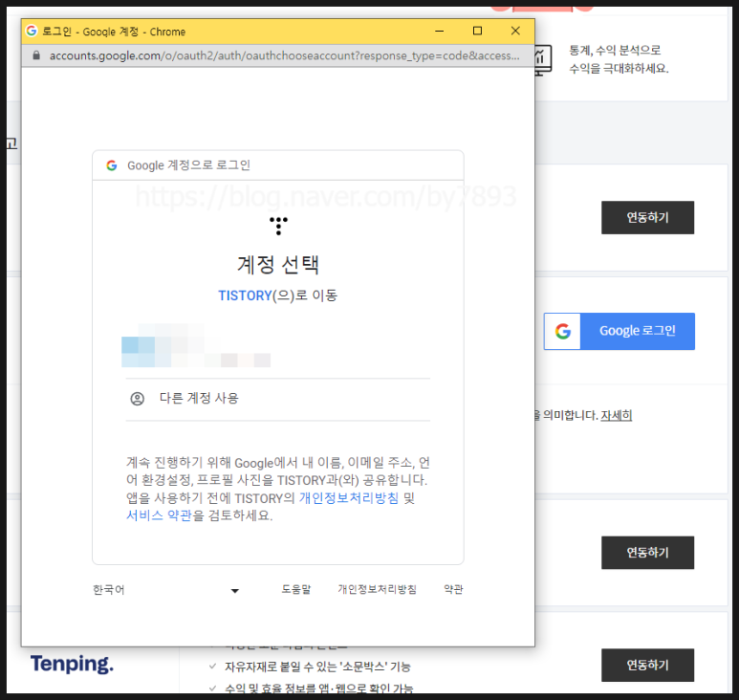Viewport: 739px width, 700px height.
Task: Maximize the Google login popup window
Action: 477,32
